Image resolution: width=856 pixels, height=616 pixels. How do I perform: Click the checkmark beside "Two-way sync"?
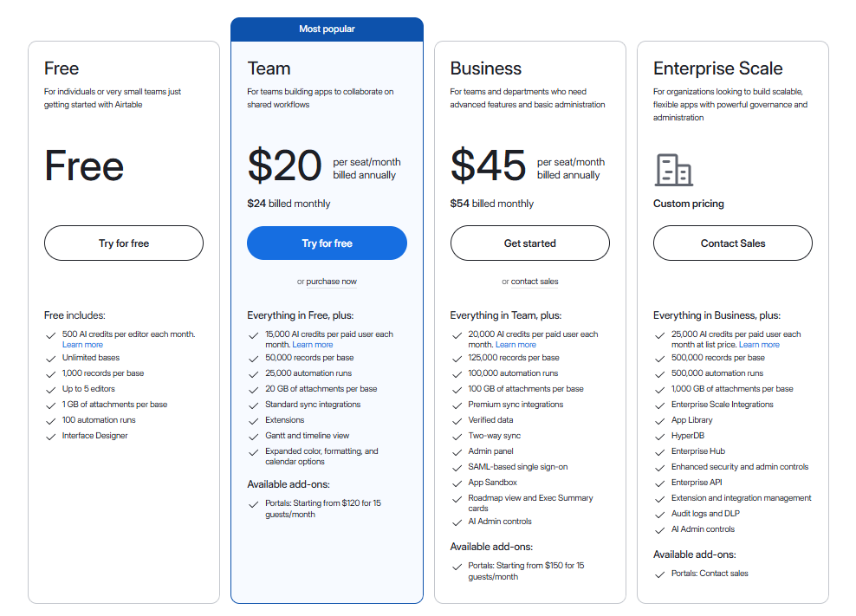tap(457, 435)
